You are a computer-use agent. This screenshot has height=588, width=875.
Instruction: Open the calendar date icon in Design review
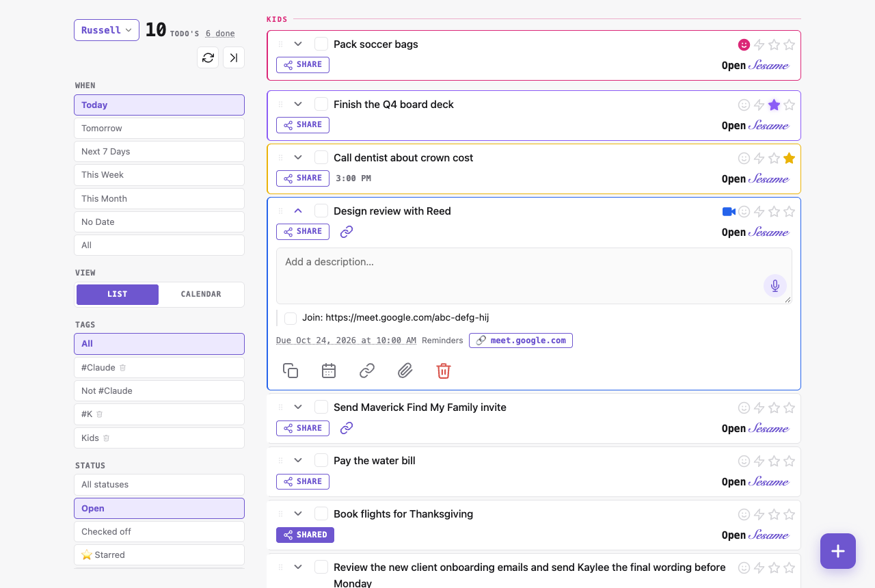(x=329, y=371)
